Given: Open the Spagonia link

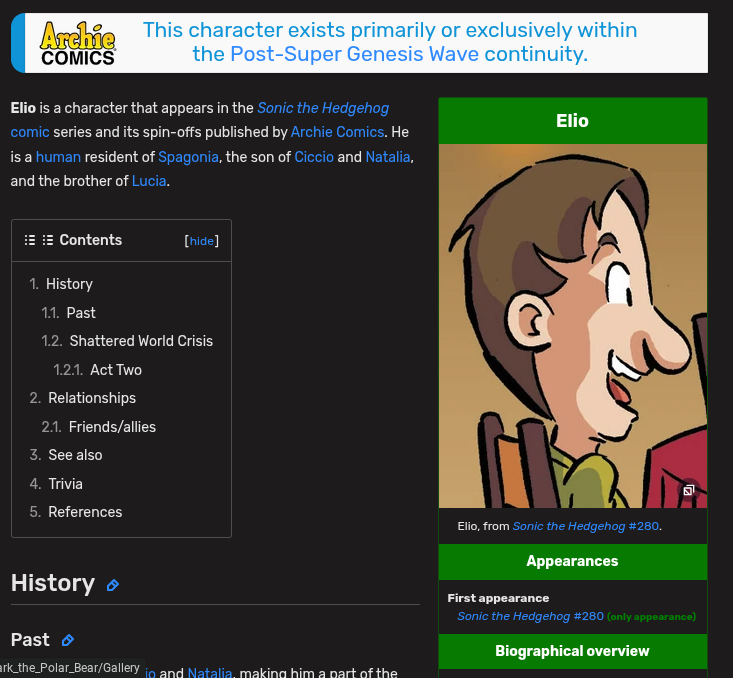Looking at the screenshot, I should click(x=188, y=157).
